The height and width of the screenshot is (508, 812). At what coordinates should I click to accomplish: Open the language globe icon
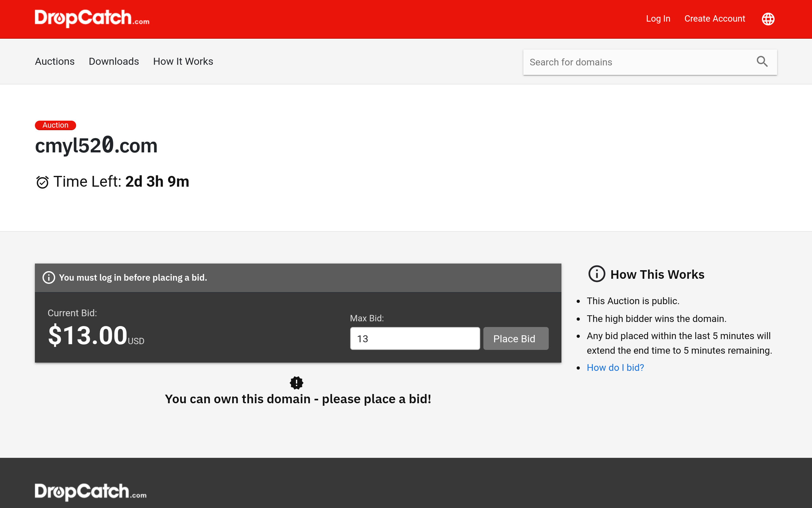(x=768, y=19)
